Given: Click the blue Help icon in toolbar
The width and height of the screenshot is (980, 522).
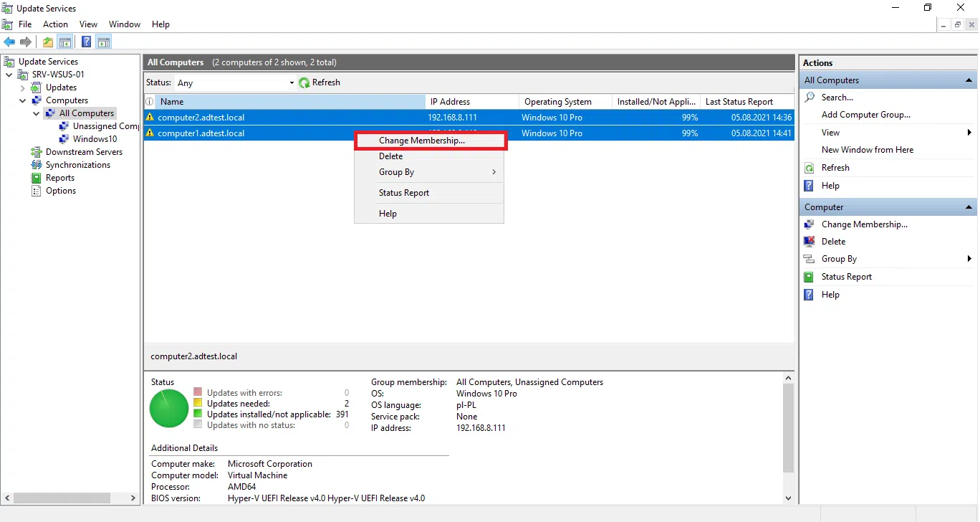Looking at the screenshot, I should 86,42.
